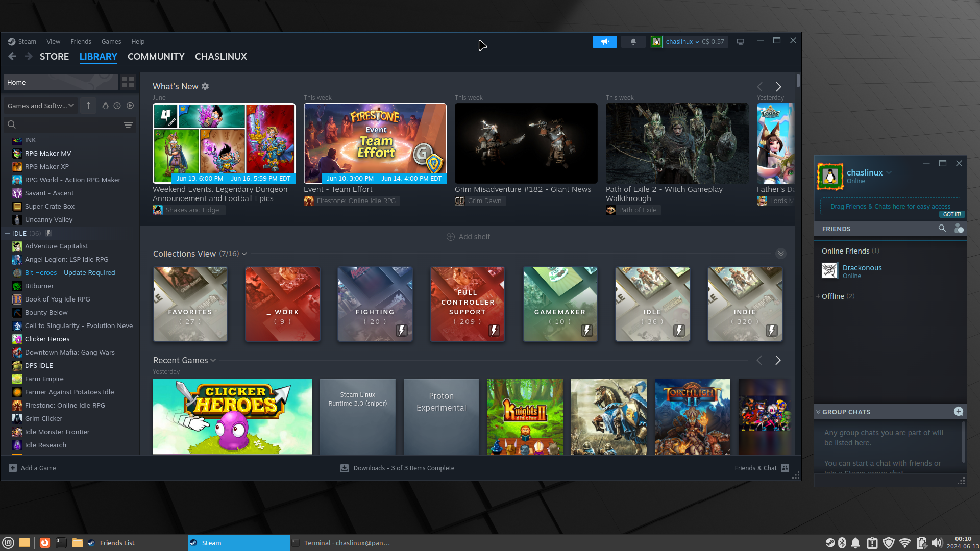Click Add a Game plus icon
Image resolution: width=980 pixels, height=551 pixels.
click(13, 468)
